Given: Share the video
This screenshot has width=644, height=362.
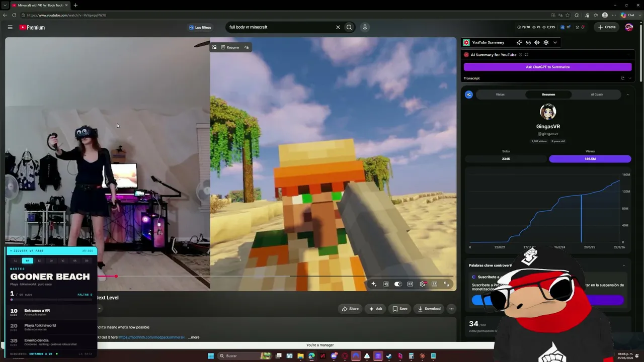Looking at the screenshot, I should click(x=350, y=309).
